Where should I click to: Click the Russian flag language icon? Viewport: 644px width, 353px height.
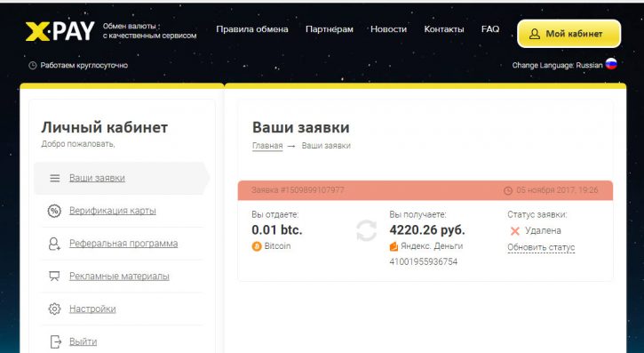[x=611, y=64]
